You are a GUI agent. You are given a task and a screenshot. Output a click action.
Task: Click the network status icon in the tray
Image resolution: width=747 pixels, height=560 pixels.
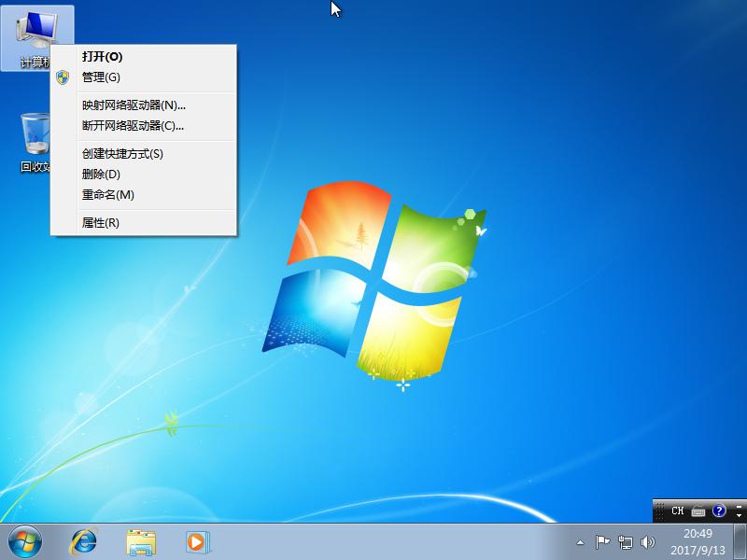tap(626, 542)
